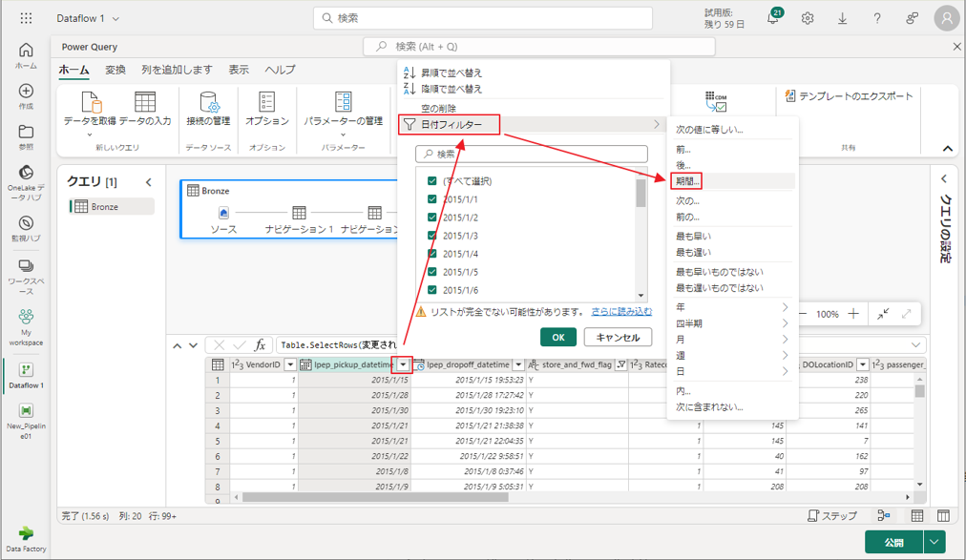The height and width of the screenshot is (560, 966).
Task: Expand the 四半期 submenu
Action: tap(732, 323)
